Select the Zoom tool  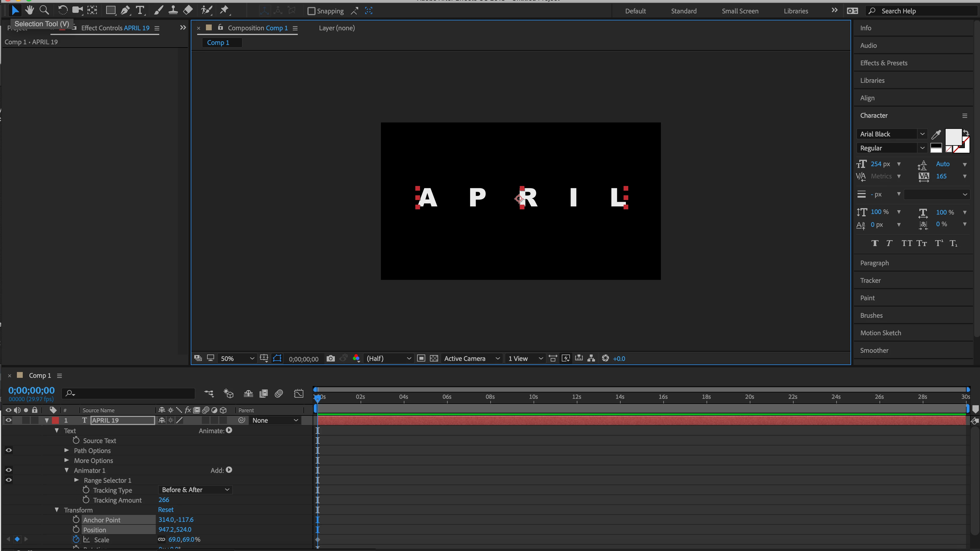[44, 10]
